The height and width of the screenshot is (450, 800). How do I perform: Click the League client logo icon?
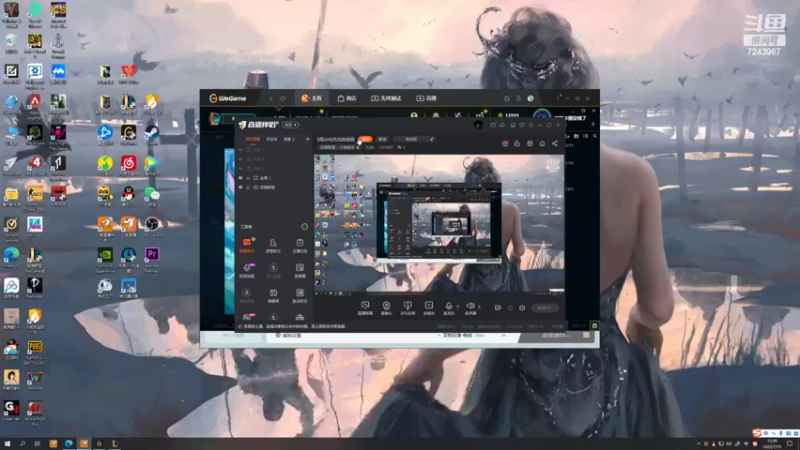[x=214, y=119]
